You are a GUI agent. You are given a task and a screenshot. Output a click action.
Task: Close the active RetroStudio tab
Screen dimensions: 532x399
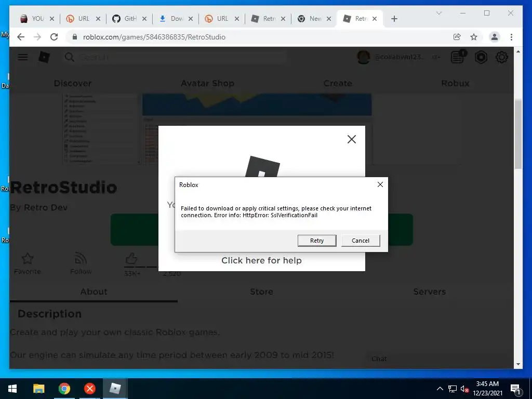point(375,19)
